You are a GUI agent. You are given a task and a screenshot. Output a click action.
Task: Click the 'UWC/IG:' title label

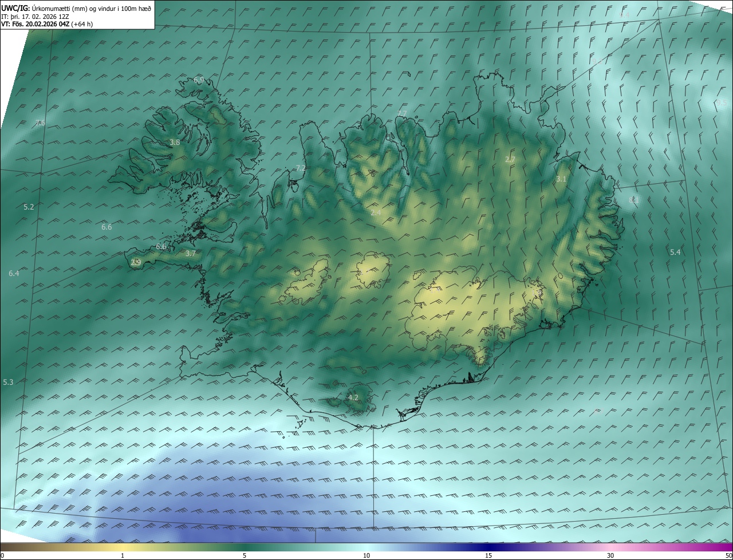click(x=15, y=8)
